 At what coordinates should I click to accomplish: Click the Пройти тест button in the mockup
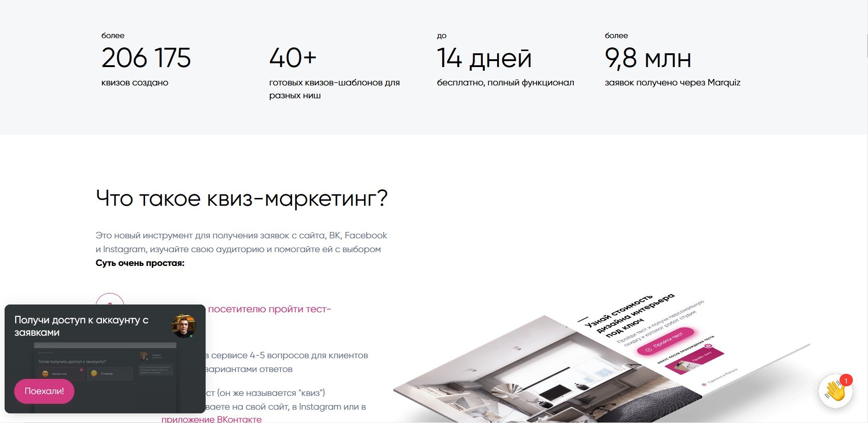(666, 342)
